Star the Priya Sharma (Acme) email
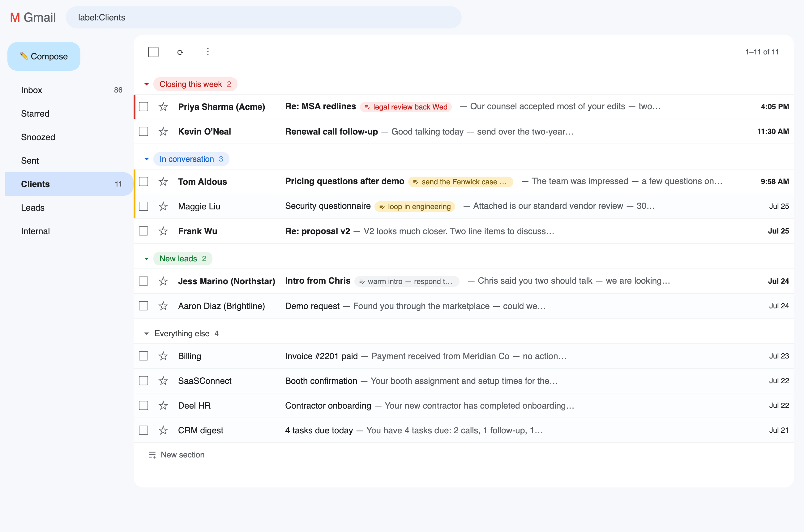Image resolution: width=804 pixels, height=532 pixels. (x=163, y=107)
